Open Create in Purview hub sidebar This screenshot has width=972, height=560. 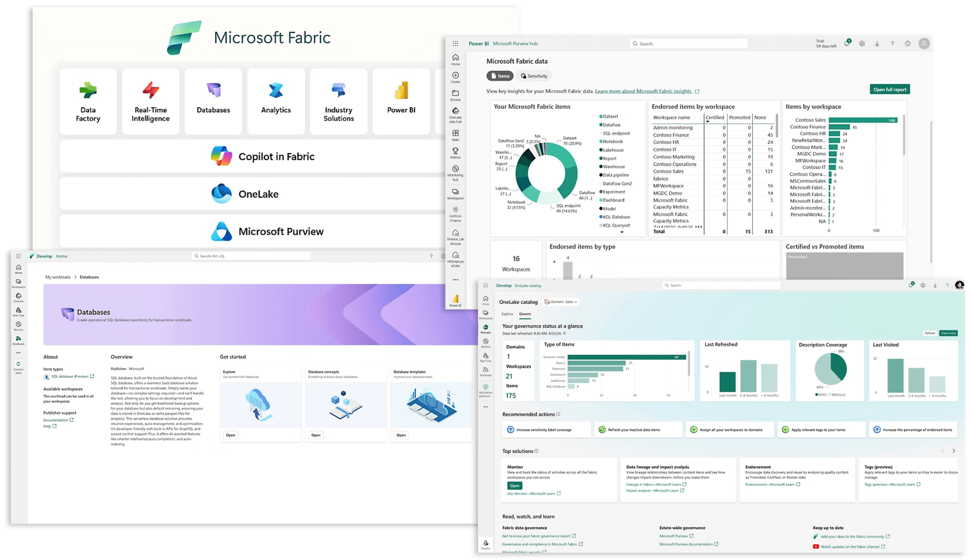click(455, 77)
